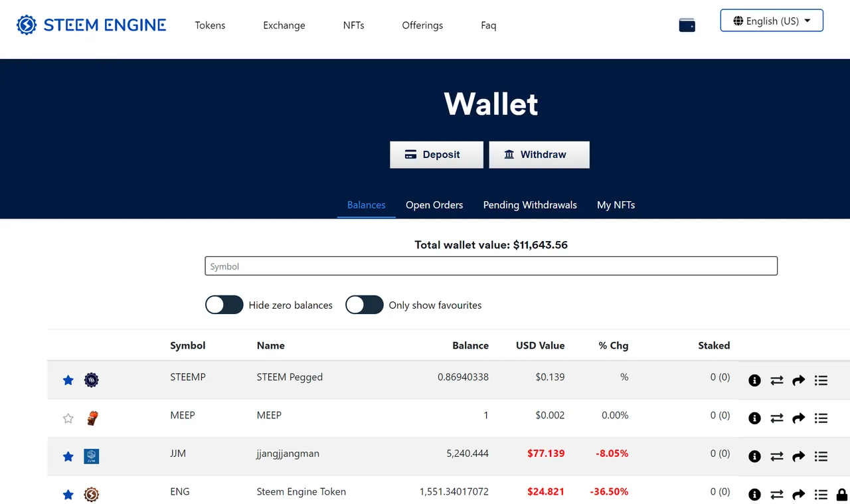
Task: Unfavourite STEEMP with its star icon
Action: 68,380
